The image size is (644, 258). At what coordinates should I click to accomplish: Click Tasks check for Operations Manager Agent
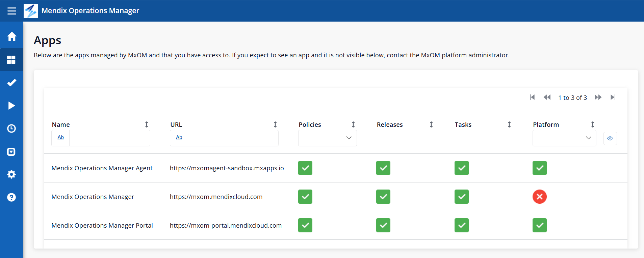[x=462, y=168]
